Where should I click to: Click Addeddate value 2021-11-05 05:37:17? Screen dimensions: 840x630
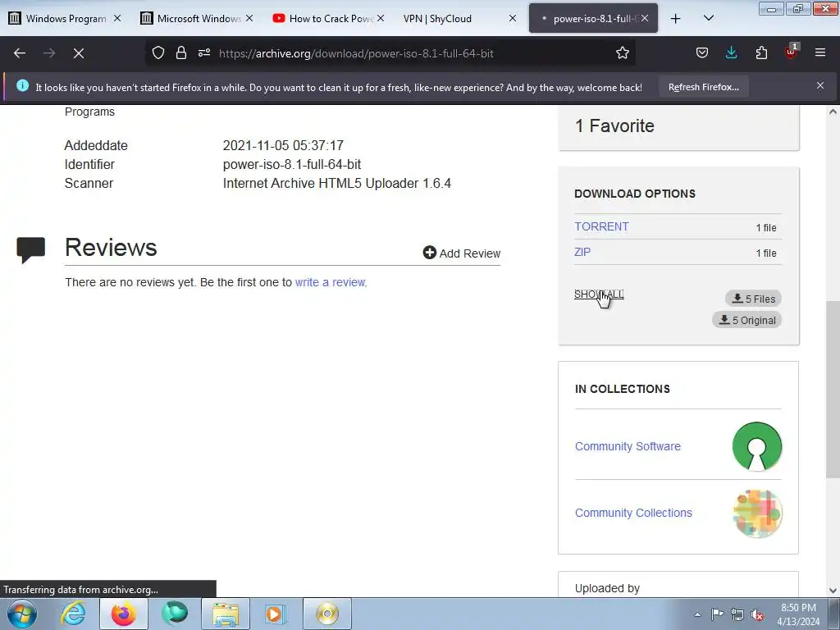283,145
